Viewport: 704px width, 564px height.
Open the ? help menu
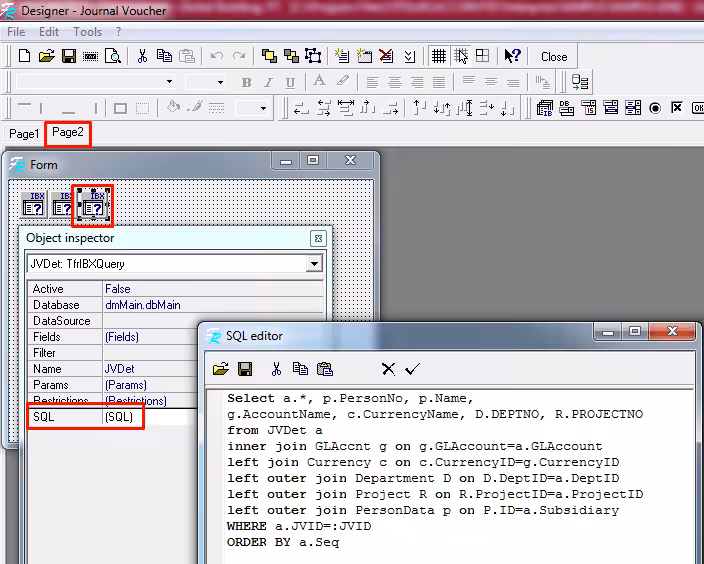pyautogui.click(x=119, y=32)
